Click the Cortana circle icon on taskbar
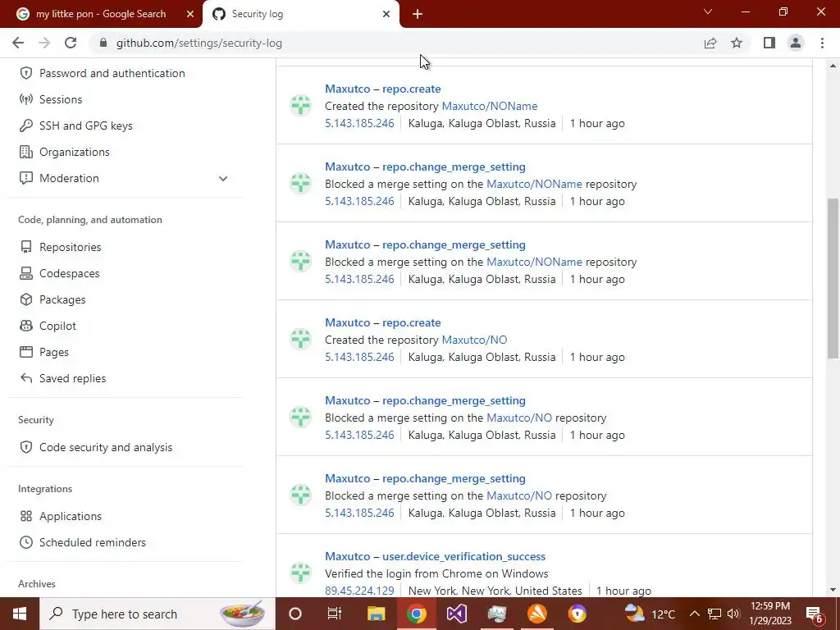Image resolution: width=840 pixels, height=630 pixels. (x=294, y=614)
